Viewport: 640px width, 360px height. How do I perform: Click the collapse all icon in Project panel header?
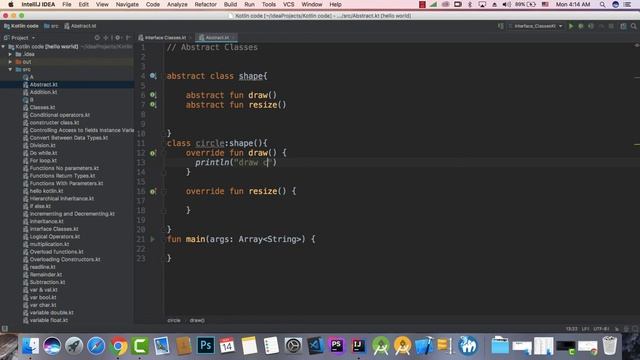tap(107, 38)
